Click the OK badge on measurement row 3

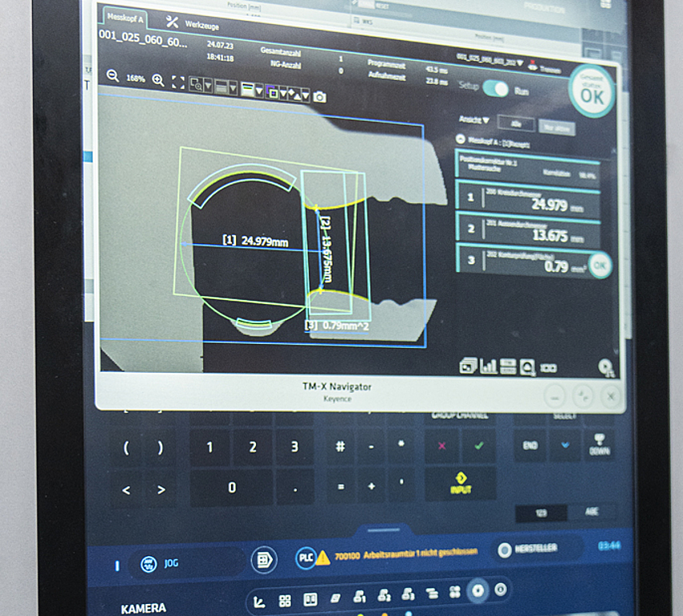pyautogui.click(x=600, y=265)
